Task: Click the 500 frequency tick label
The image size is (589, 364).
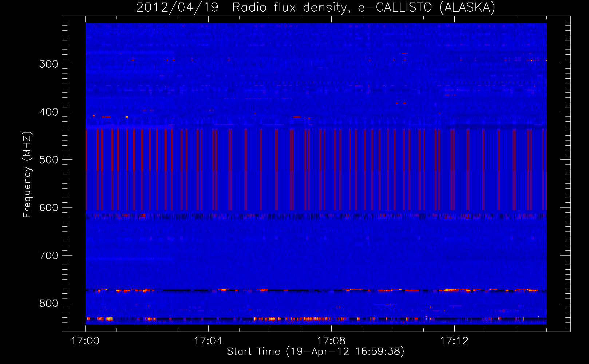Action: (x=49, y=160)
